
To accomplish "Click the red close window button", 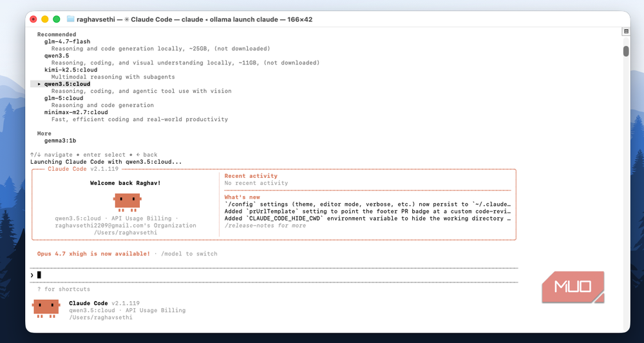I will tap(33, 19).
